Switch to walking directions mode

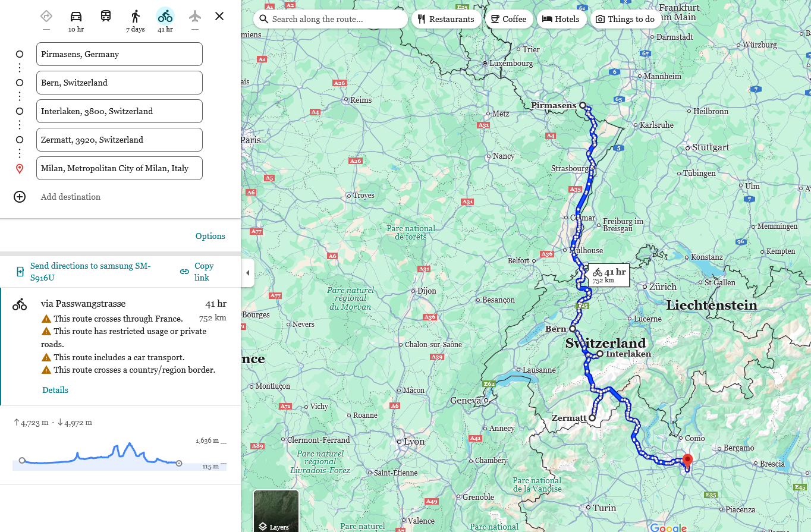(136, 16)
